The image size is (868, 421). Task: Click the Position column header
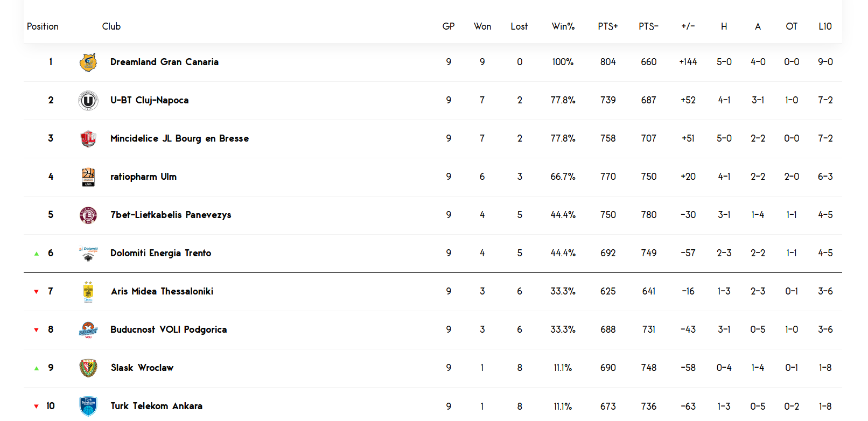pos(43,26)
